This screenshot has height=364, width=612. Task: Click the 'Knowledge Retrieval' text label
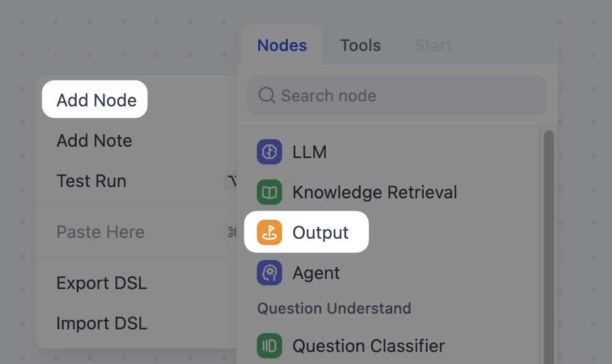click(375, 193)
